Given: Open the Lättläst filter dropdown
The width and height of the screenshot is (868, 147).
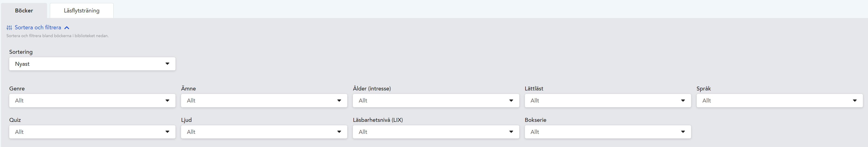Looking at the screenshot, I should [608, 101].
